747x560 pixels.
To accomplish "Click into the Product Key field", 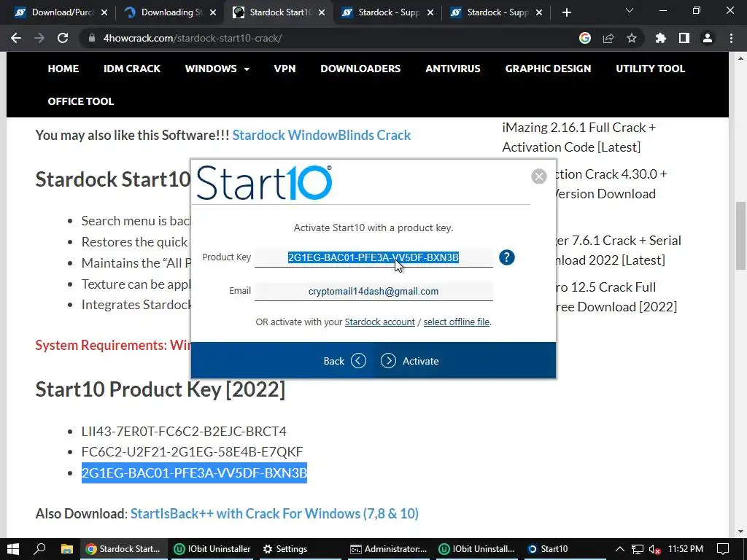I will tap(373, 257).
